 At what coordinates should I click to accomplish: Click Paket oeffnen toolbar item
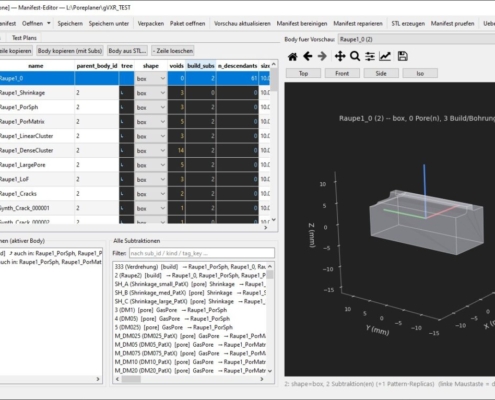click(187, 23)
